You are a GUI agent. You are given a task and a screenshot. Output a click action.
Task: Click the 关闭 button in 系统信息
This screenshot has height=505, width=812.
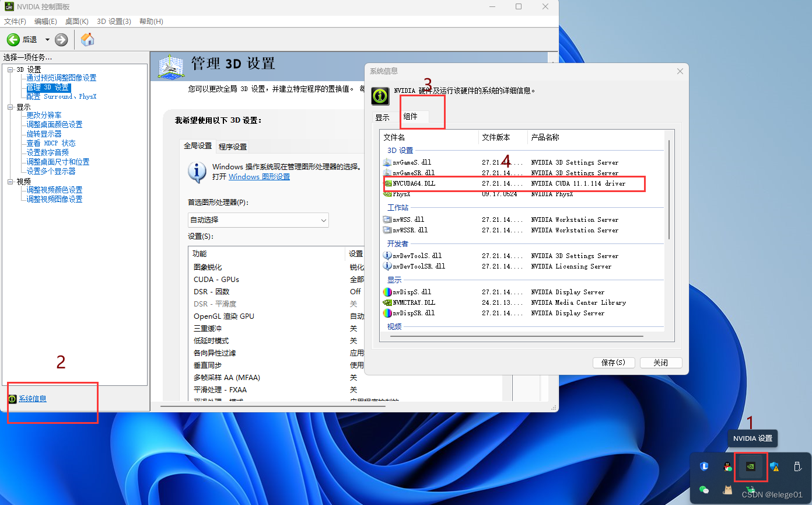661,363
